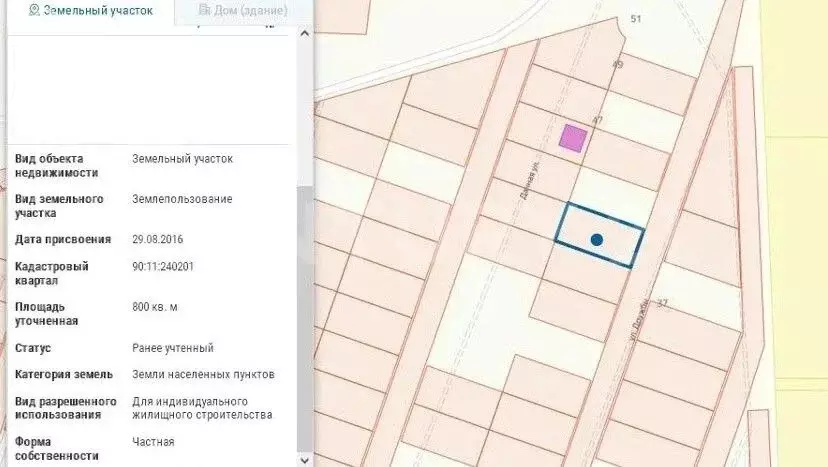
Task: Click the scroll up arrow in info panel
Action: [304, 34]
